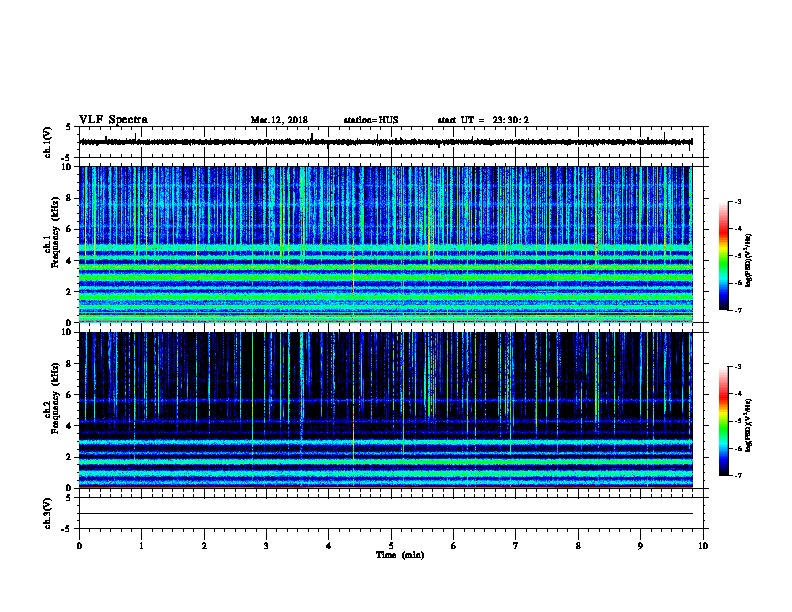Click the ch.1 voltage waveform trace
Screen dimensions: 792x612
click(x=386, y=142)
